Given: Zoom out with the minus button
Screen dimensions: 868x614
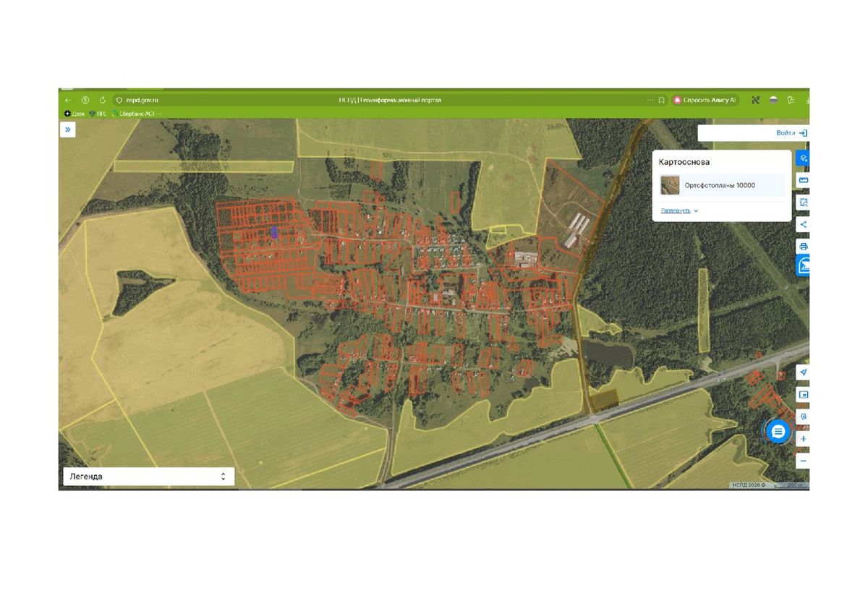Looking at the screenshot, I should (x=803, y=461).
